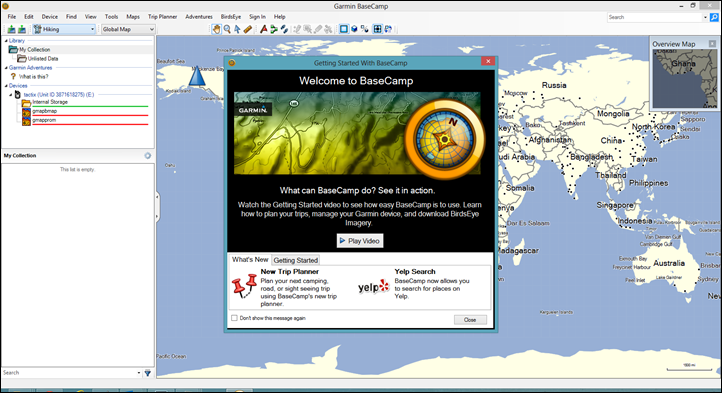
Task: Activate the Measure ruler tool
Action: pyautogui.click(x=248, y=29)
